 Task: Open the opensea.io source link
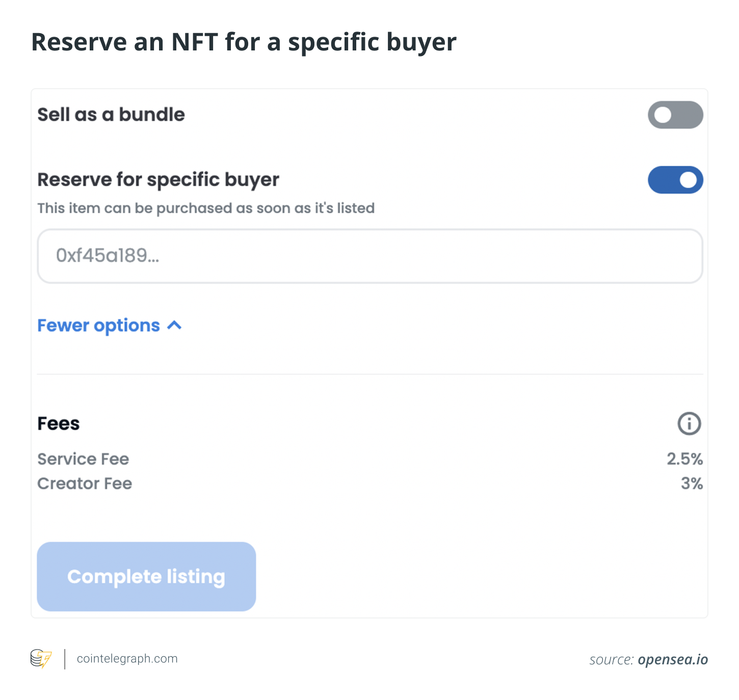673,659
